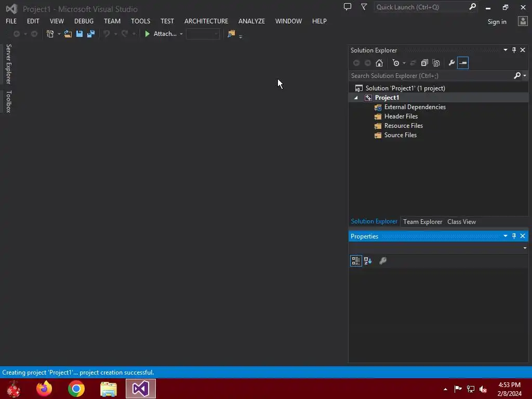Open the DEBUG menu
532x399 pixels.
coord(84,21)
